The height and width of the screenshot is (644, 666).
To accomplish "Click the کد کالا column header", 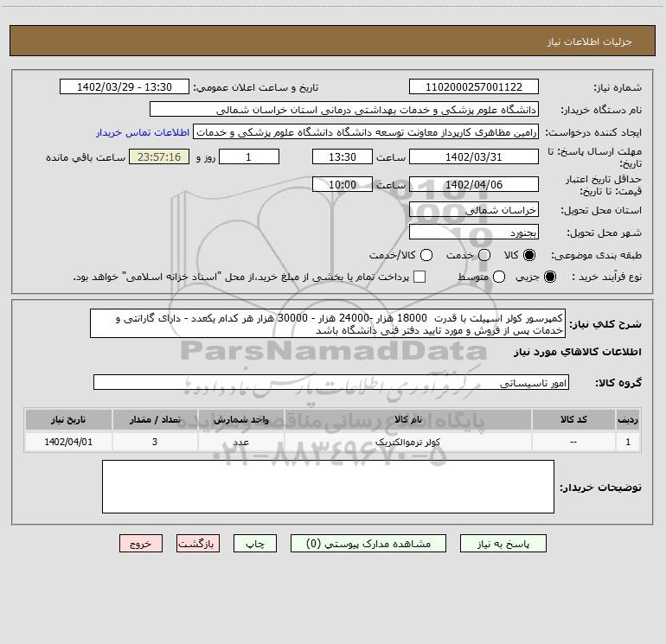I will 573,420.
